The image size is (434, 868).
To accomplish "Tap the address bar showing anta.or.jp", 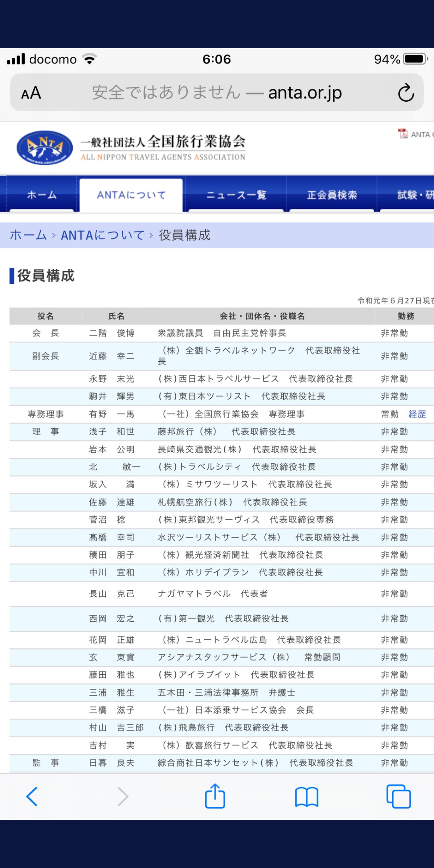I will pos(217,93).
